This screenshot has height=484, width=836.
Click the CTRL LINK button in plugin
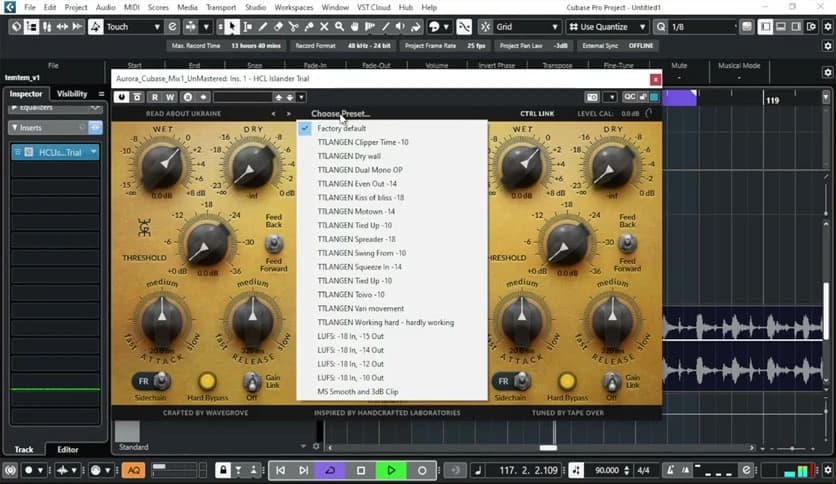537,114
